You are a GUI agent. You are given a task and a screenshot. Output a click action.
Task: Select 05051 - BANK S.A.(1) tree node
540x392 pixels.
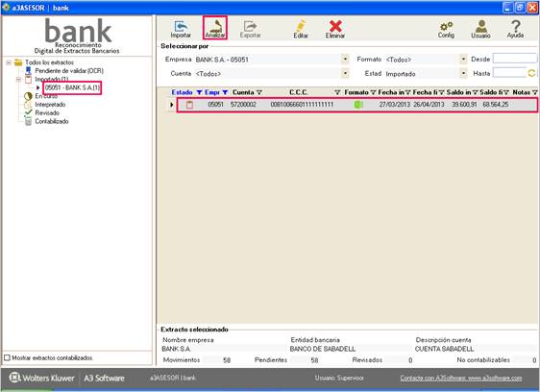[72, 87]
